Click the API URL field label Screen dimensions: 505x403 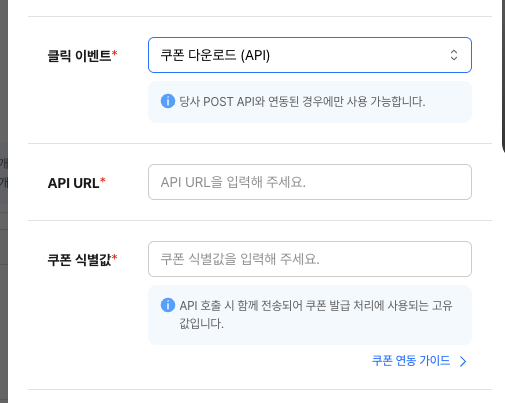coord(73,183)
